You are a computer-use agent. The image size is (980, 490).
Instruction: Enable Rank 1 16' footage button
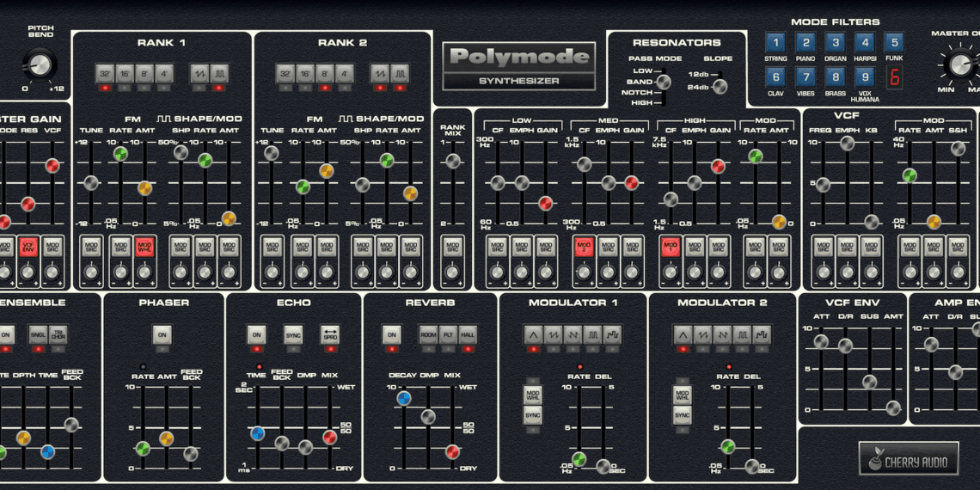pyautogui.click(x=125, y=73)
